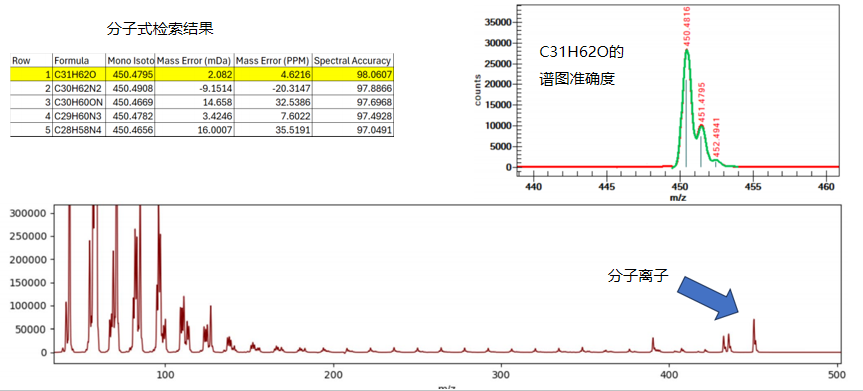Click the Mass Error (PPM) column header

273,61
